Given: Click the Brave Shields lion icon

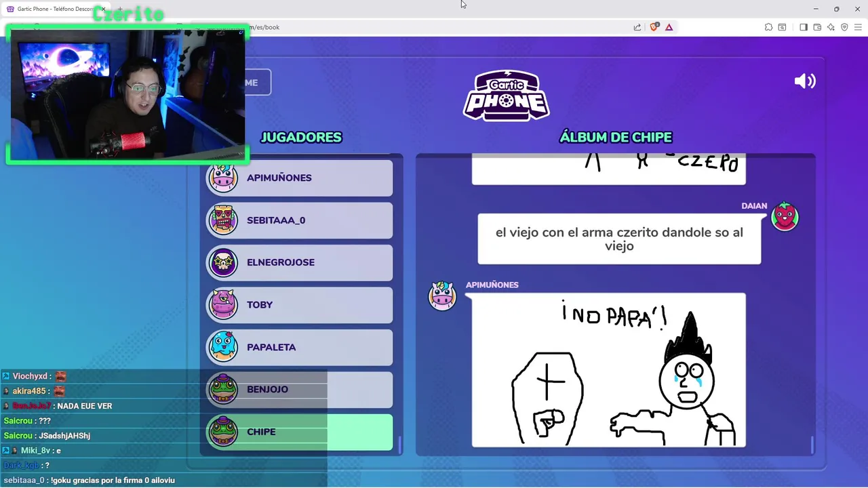Looking at the screenshot, I should click(x=654, y=27).
